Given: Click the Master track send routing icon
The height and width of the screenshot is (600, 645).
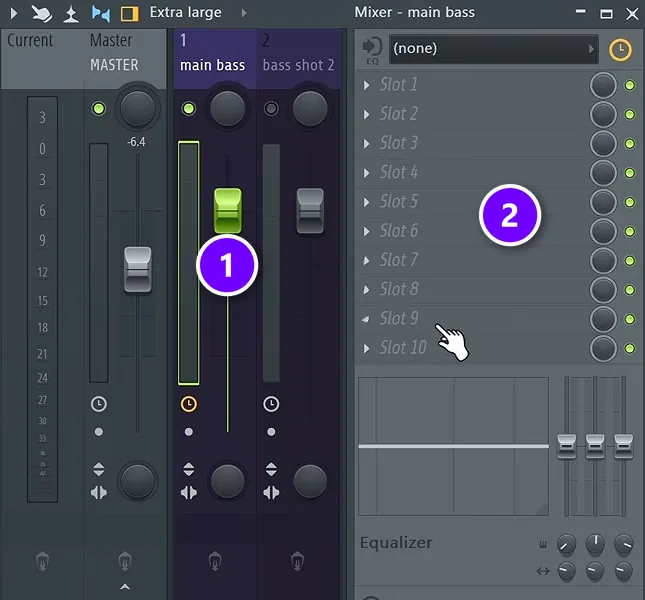Looking at the screenshot, I should 125,561.
